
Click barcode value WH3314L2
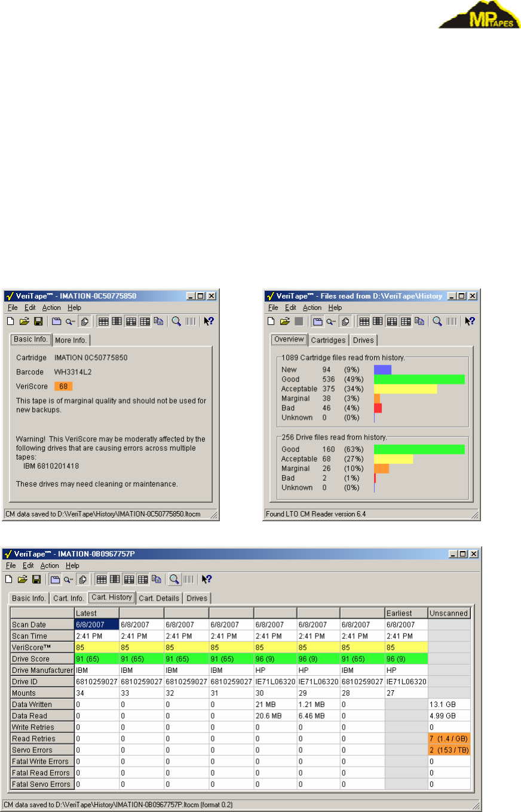point(72,372)
